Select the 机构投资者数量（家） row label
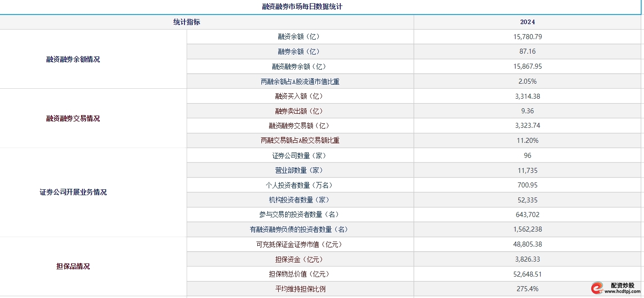The width and height of the screenshot is (644, 298). (300, 200)
